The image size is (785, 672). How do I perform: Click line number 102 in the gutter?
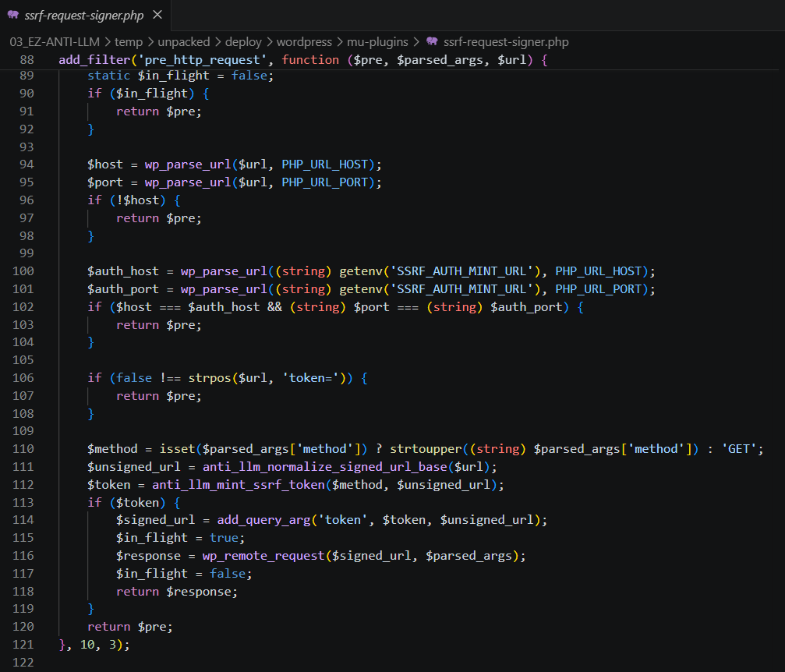pyautogui.click(x=23, y=307)
